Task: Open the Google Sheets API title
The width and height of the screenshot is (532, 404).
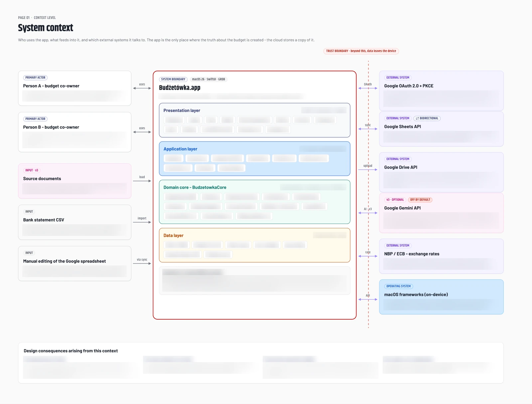Action: tap(403, 127)
